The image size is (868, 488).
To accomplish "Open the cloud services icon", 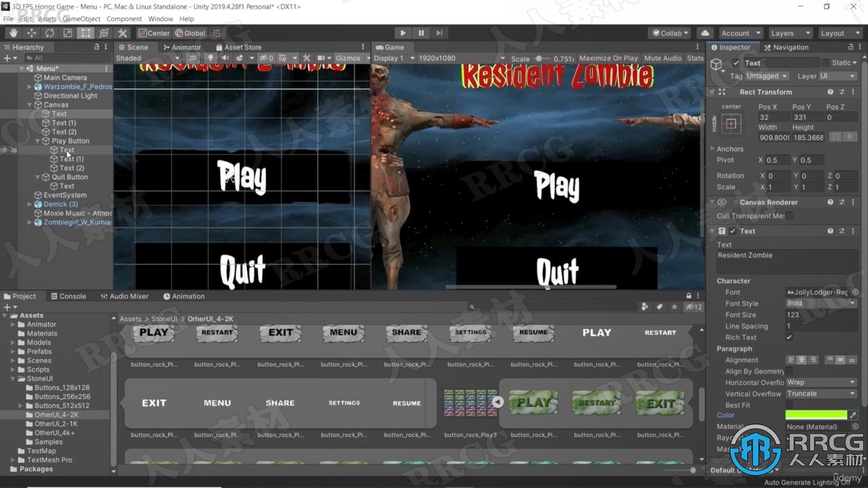I will coord(705,33).
